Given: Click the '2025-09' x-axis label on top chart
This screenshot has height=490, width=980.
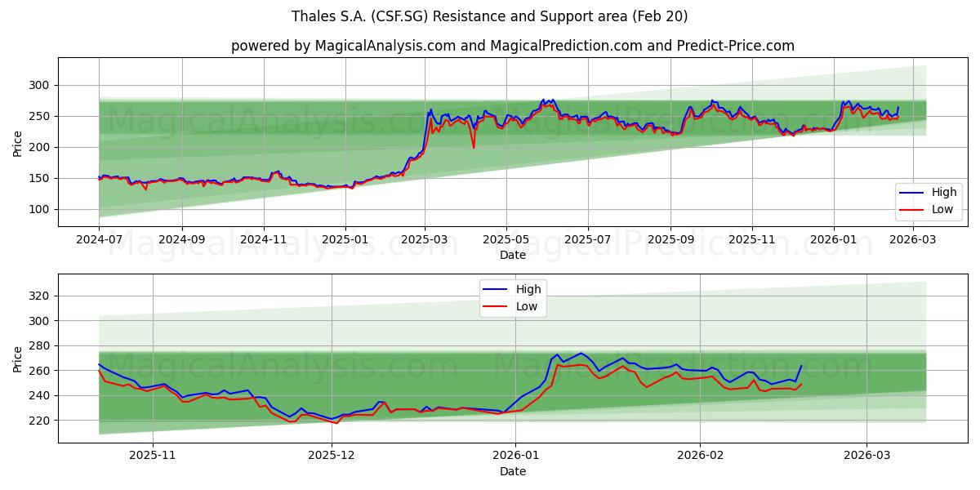Looking at the screenshot, I should point(670,240).
